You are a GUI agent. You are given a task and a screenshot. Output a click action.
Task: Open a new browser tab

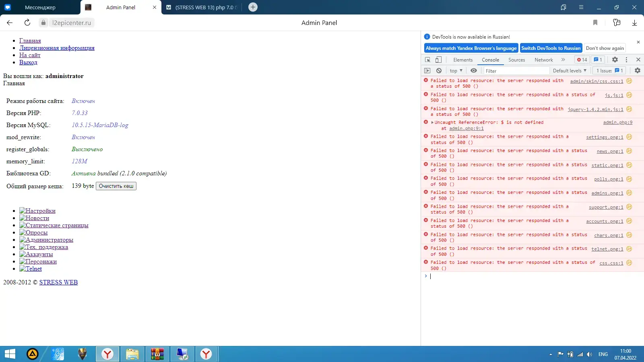[x=253, y=7]
